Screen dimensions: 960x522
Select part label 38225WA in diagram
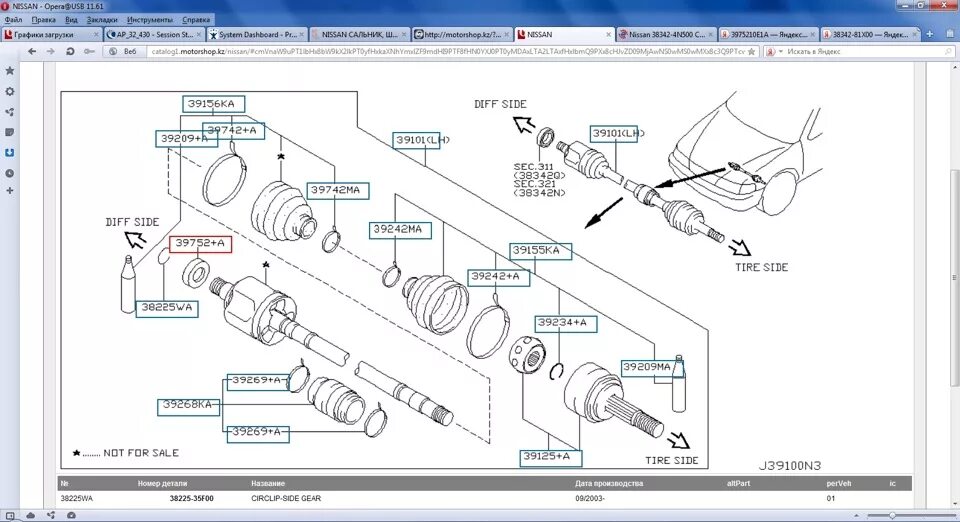[167, 308]
